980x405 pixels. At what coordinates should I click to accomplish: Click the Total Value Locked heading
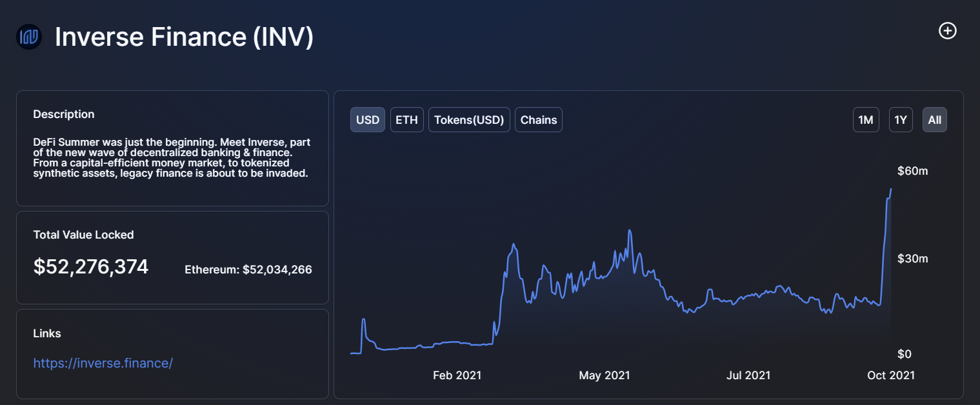tap(84, 235)
